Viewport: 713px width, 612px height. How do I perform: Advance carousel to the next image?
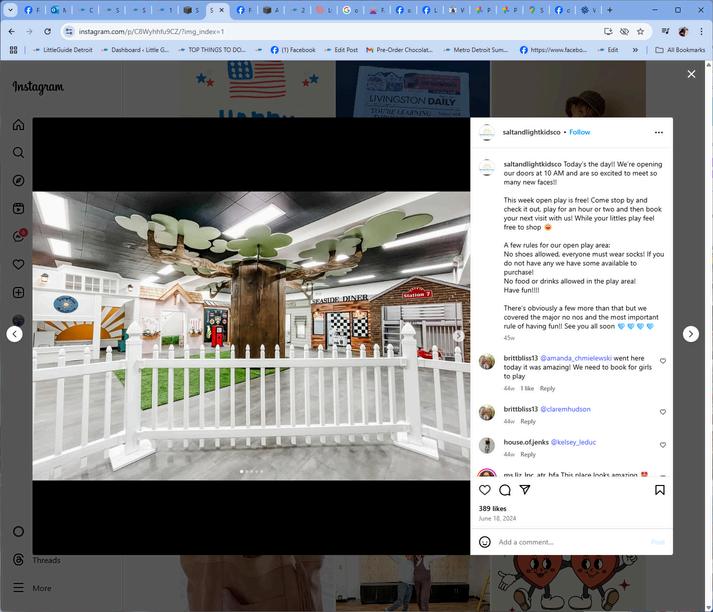458,336
